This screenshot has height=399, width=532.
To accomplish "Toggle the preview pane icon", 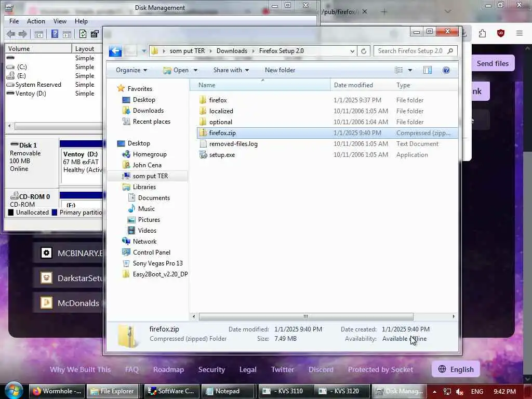I will 428,70.
